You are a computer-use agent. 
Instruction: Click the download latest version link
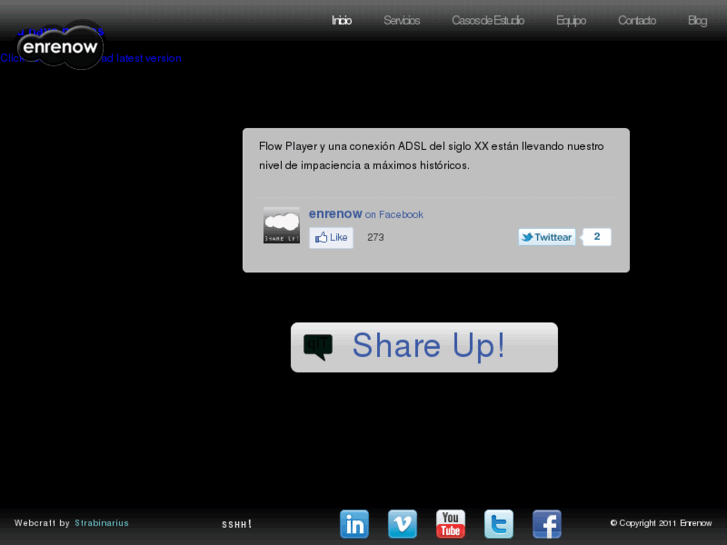pos(91,58)
